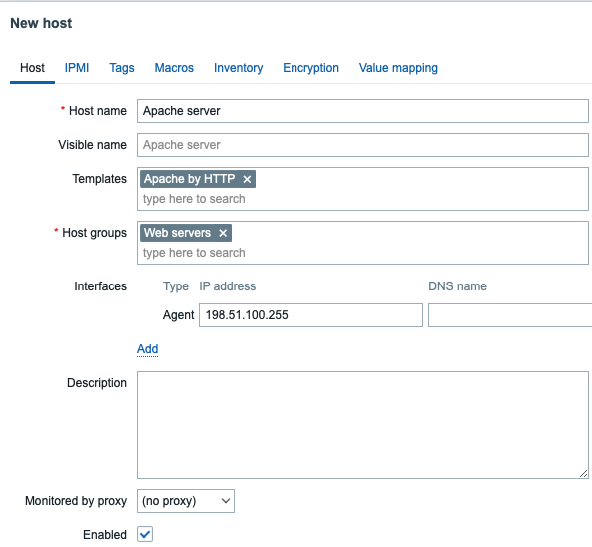Viewport: 592px width, 547px height.
Task: Focus the Host name input field
Action: click(363, 111)
